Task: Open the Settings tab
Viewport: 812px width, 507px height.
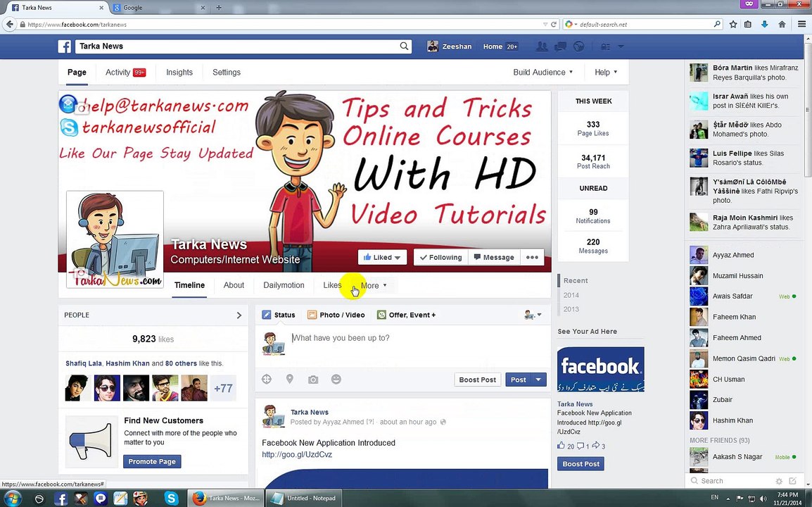Action: [227, 72]
